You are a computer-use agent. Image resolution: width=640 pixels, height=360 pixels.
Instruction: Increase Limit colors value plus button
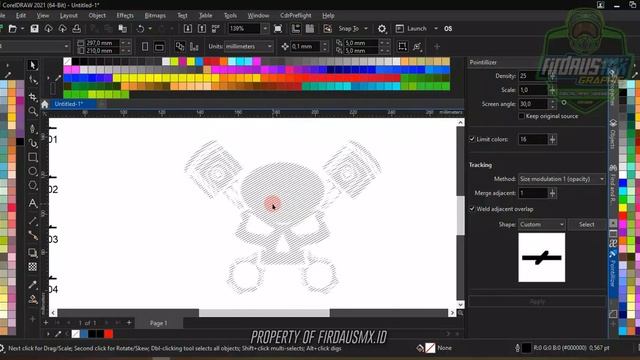(x=553, y=140)
